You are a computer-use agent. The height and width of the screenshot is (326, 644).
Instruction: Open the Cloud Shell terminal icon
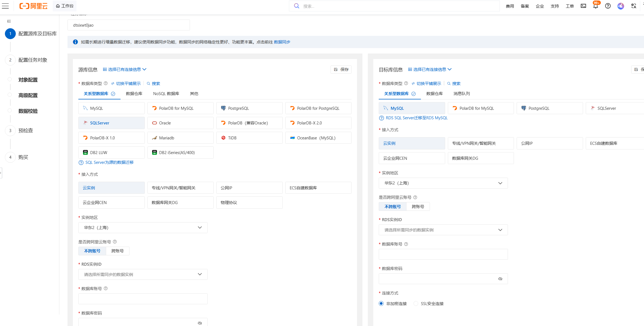(583, 6)
